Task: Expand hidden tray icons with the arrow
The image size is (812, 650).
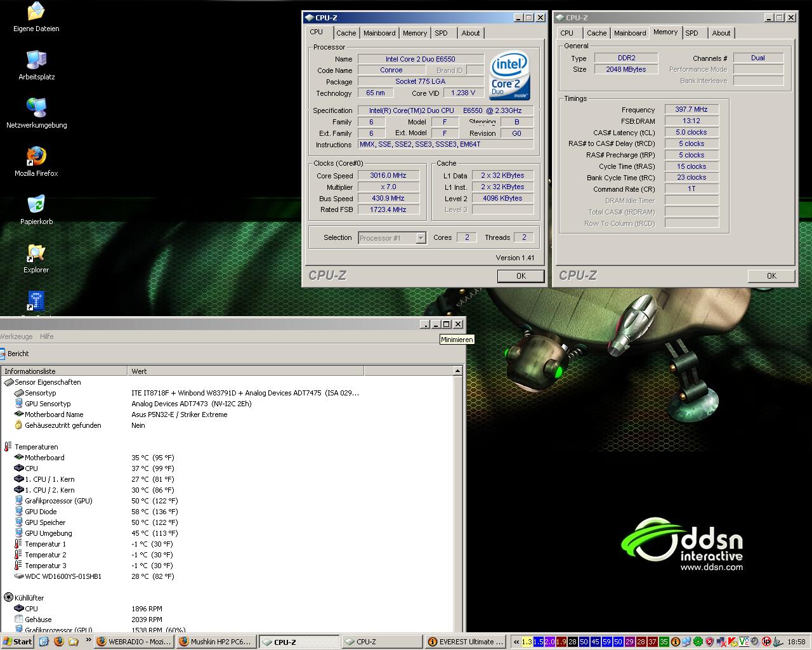Action: point(516,642)
